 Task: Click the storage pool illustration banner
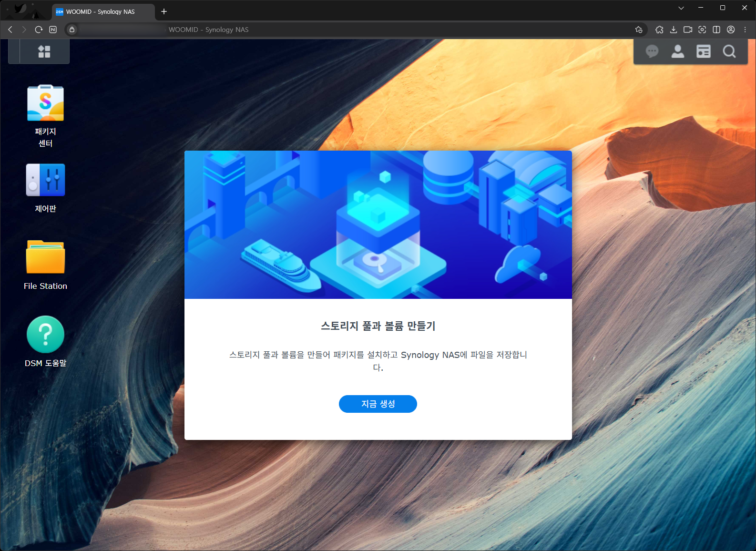pos(378,224)
